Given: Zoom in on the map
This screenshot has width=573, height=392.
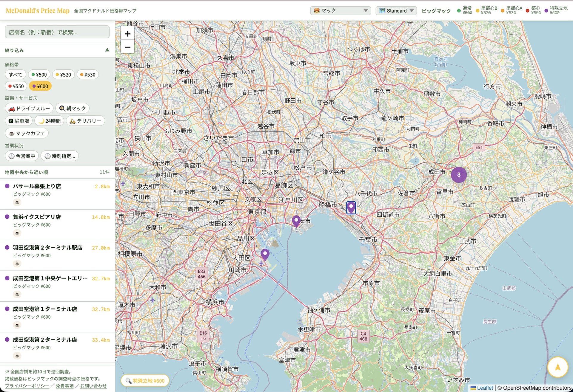Looking at the screenshot, I should click(127, 34).
